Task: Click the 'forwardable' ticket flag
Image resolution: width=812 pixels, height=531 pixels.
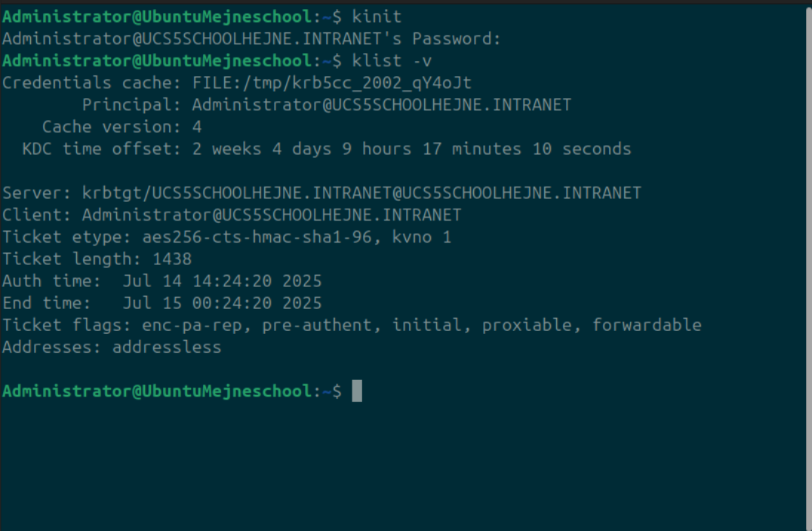Action: [x=647, y=325]
